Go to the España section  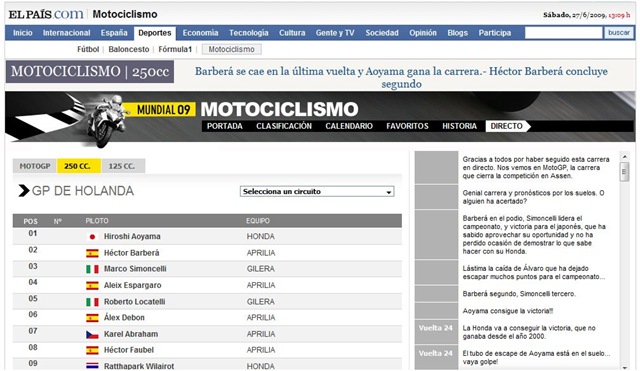(x=114, y=33)
